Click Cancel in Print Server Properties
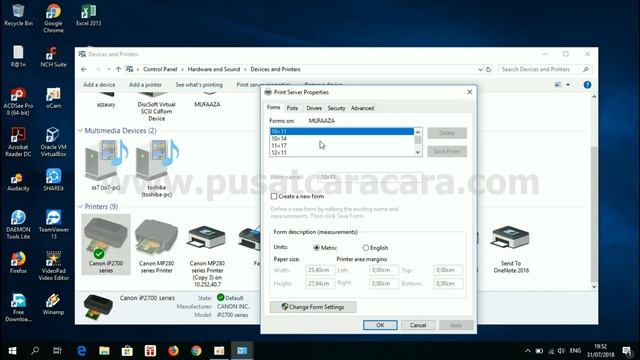The image size is (640, 360). click(418, 325)
